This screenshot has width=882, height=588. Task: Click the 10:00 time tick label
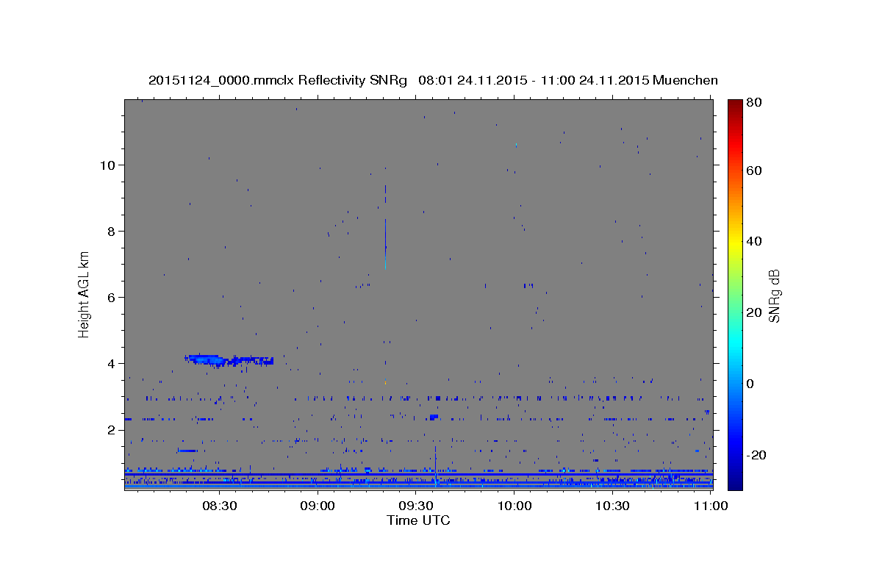[514, 506]
